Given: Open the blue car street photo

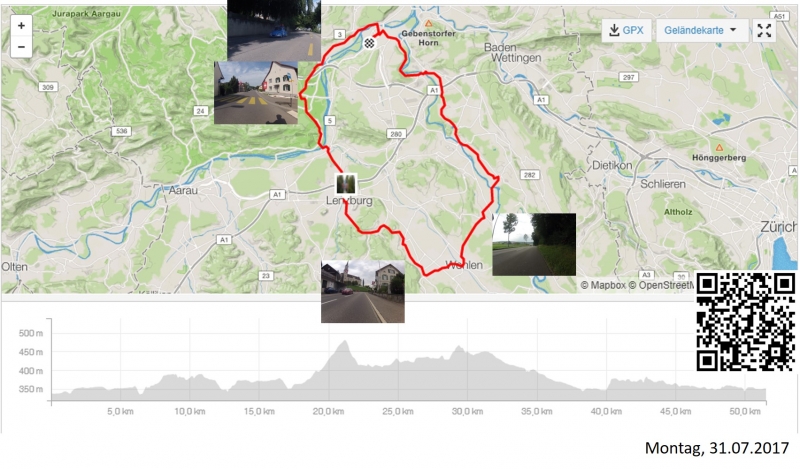Looking at the screenshot, I should pos(274,31).
